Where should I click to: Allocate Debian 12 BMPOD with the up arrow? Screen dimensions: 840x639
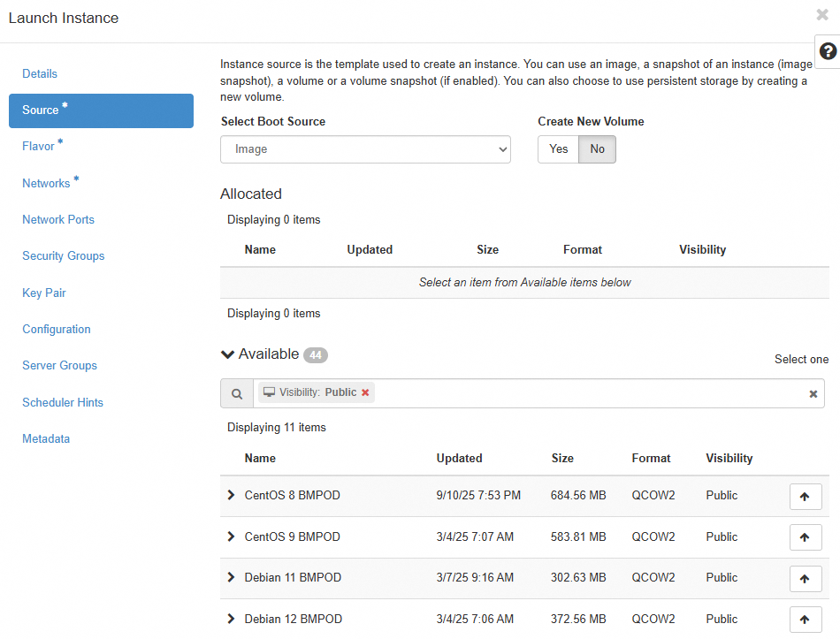pyautogui.click(x=806, y=619)
